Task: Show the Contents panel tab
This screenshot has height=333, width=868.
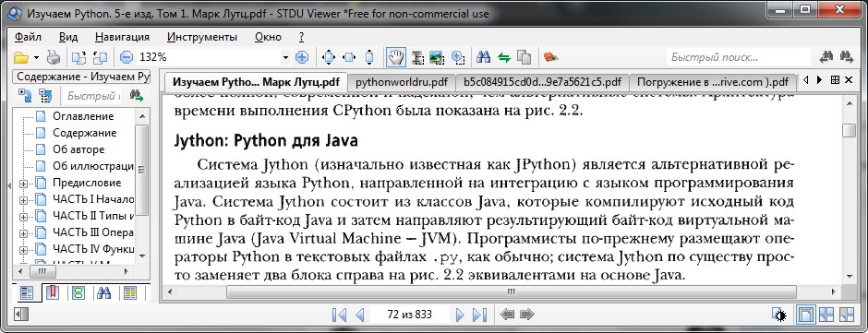Action: tap(27, 293)
